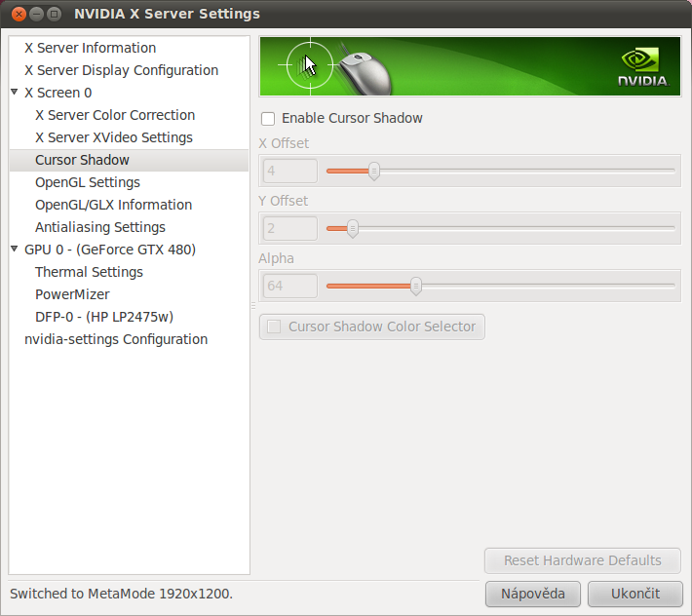The height and width of the screenshot is (616, 692).
Task: Collapse the GPU 0 GeForce GTX 480 node
Action: [15, 250]
